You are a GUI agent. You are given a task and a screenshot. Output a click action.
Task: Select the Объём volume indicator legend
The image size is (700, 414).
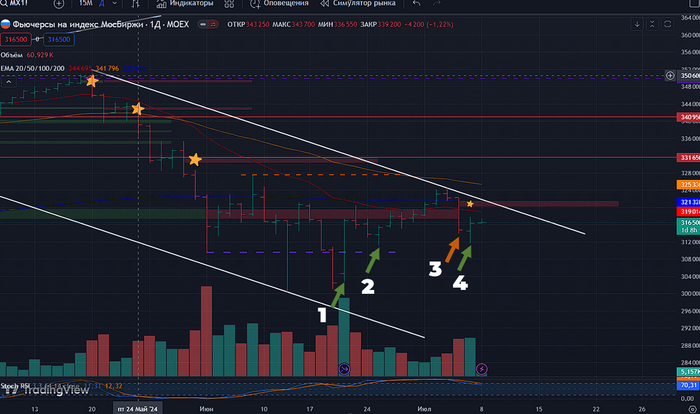[12, 55]
